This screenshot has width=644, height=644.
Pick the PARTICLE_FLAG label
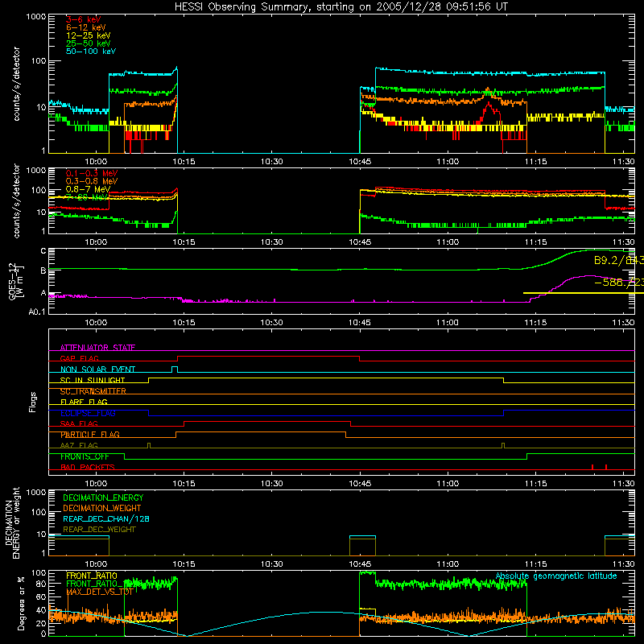[90, 434]
